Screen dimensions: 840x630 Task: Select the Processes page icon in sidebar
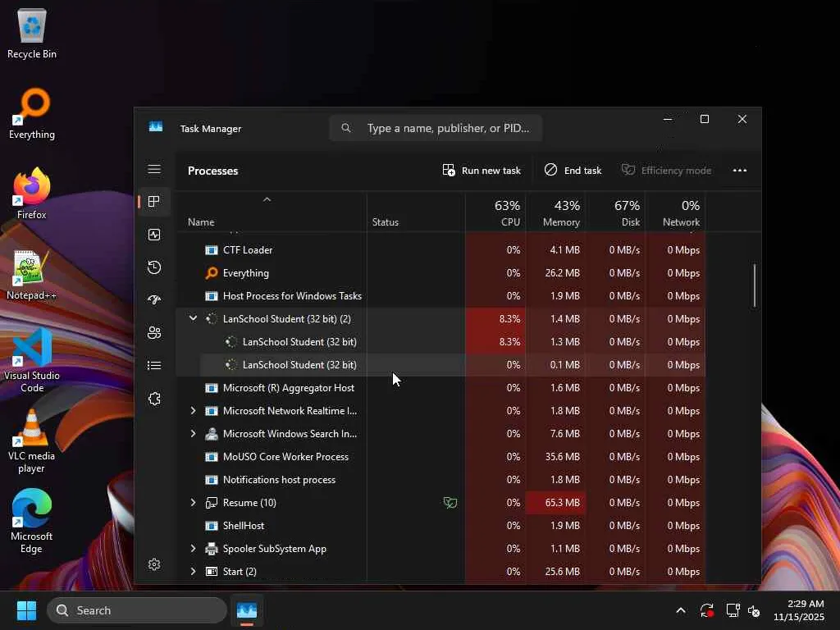pos(154,202)
